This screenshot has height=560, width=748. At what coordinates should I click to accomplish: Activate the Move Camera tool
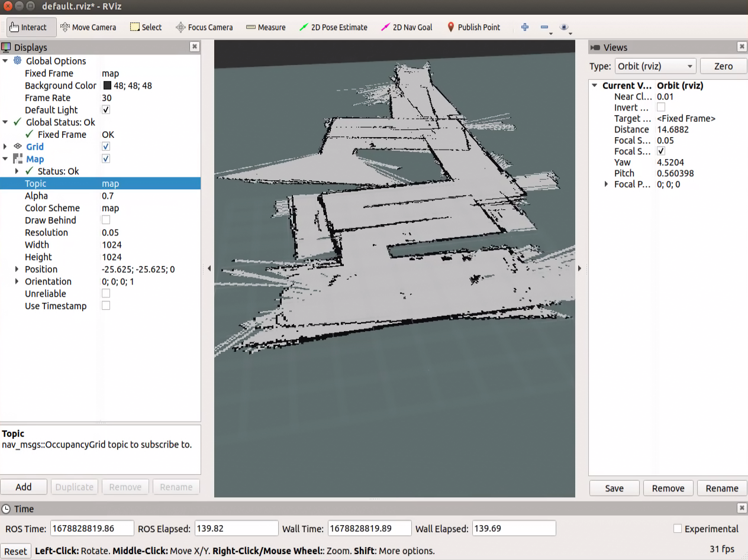click(x=88, y=27)
